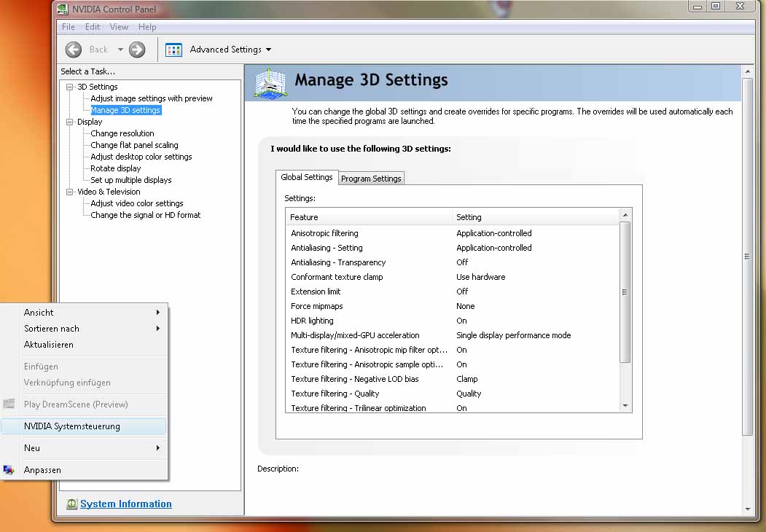Collapse the Display tree node
This screenshot has width=766, height=532.
point(69,122)
